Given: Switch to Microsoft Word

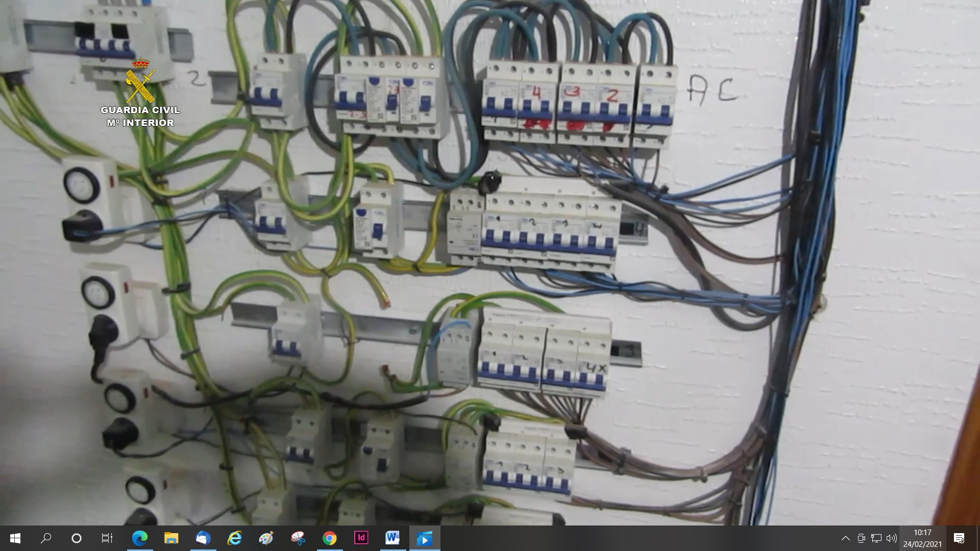Looking at the screenshot, I should 393,538.
